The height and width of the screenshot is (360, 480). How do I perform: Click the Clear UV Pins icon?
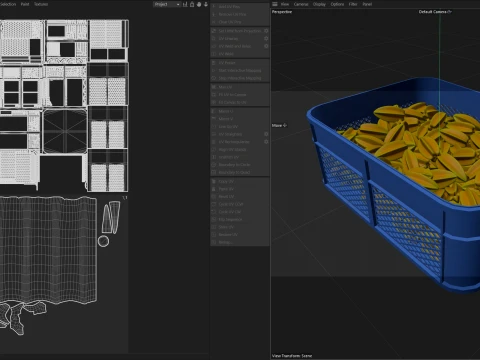click(214, 22)
